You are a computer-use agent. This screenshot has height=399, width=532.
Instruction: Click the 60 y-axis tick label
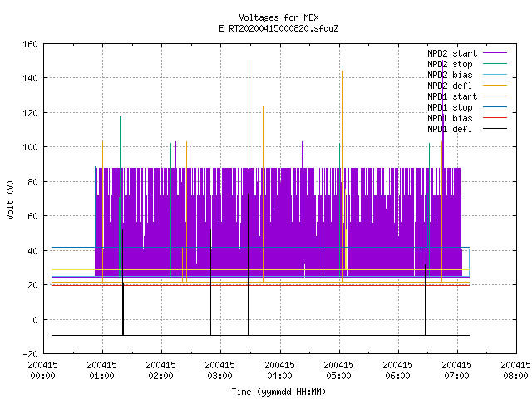coord(32,216)
